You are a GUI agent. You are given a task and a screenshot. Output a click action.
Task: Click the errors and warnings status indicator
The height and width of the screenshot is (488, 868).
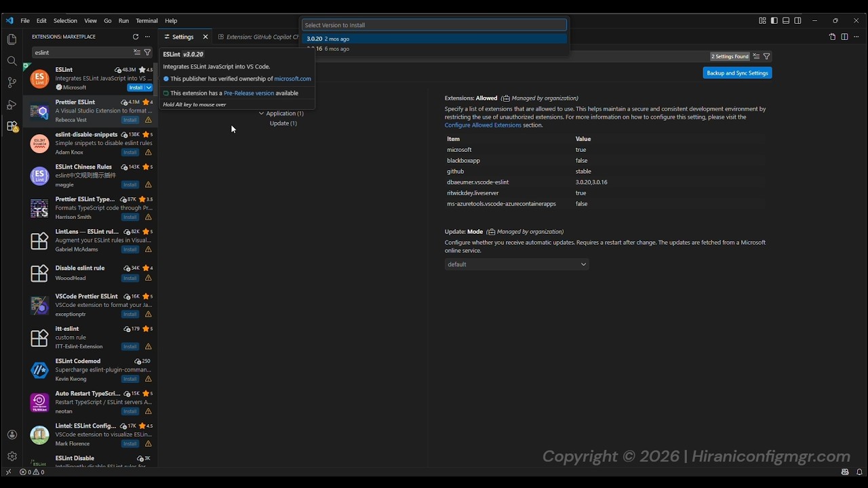[32, 472]
